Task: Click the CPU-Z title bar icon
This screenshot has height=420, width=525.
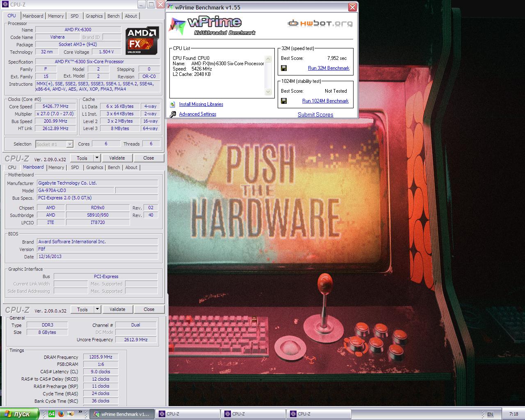Action: [5, 5]
